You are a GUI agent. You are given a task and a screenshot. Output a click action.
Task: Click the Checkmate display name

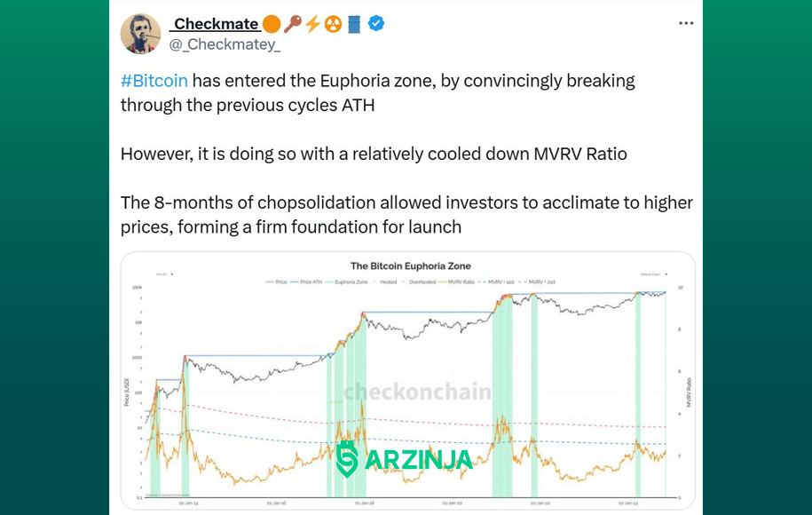(x=216, y=24)
